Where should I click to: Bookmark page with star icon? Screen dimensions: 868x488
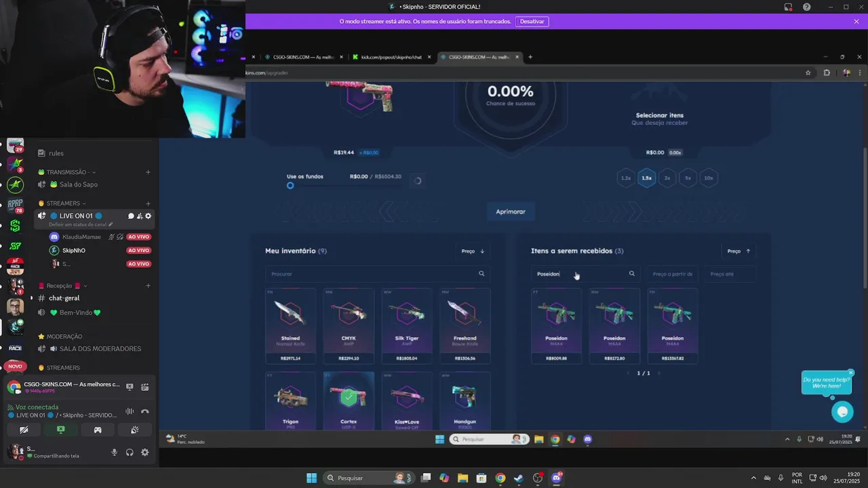click(x=808, y=73)
